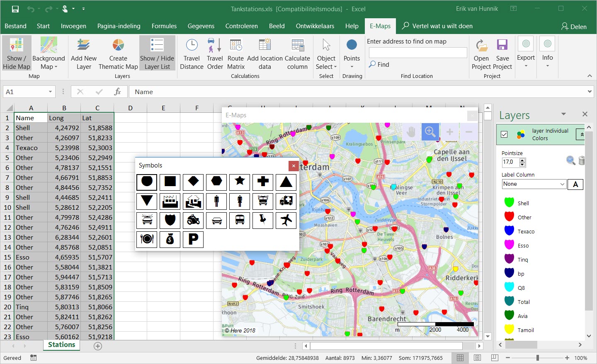This screenshot has height=364, width=597.
Task: Click the layer delete trash icon
Action: 581,160
